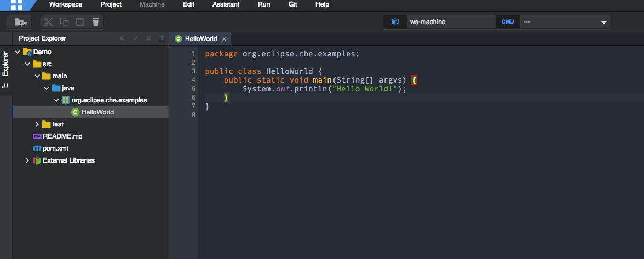The height and width of the screenshot is (259, 644).
Task: Open the Project menu
Action: 111,4
